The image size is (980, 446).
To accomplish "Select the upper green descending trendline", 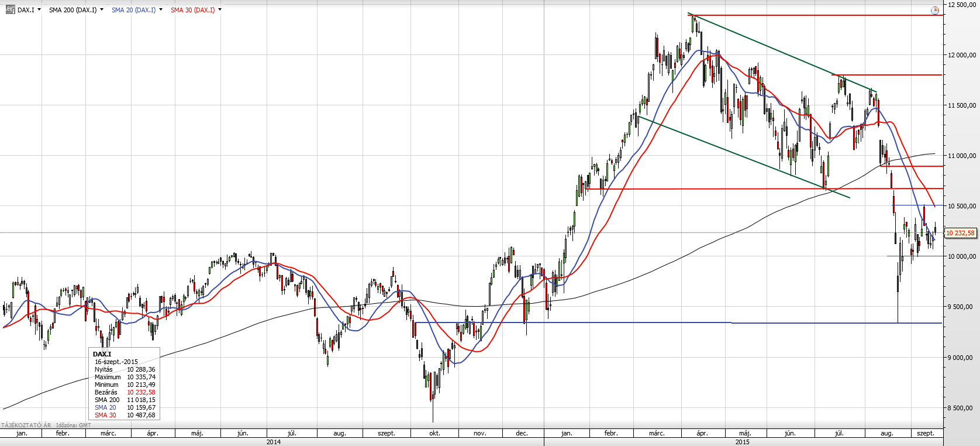I will (782, 52).
